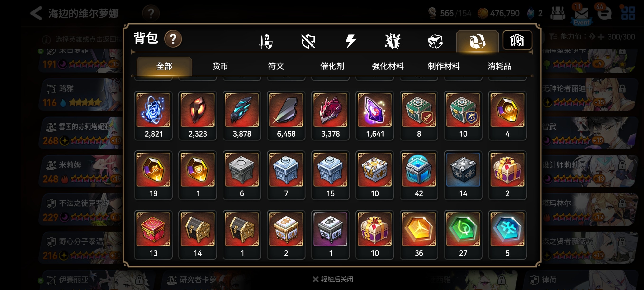Click the backpack help question mark
This screenshot has width=644, height=290.
coord(173,39)
